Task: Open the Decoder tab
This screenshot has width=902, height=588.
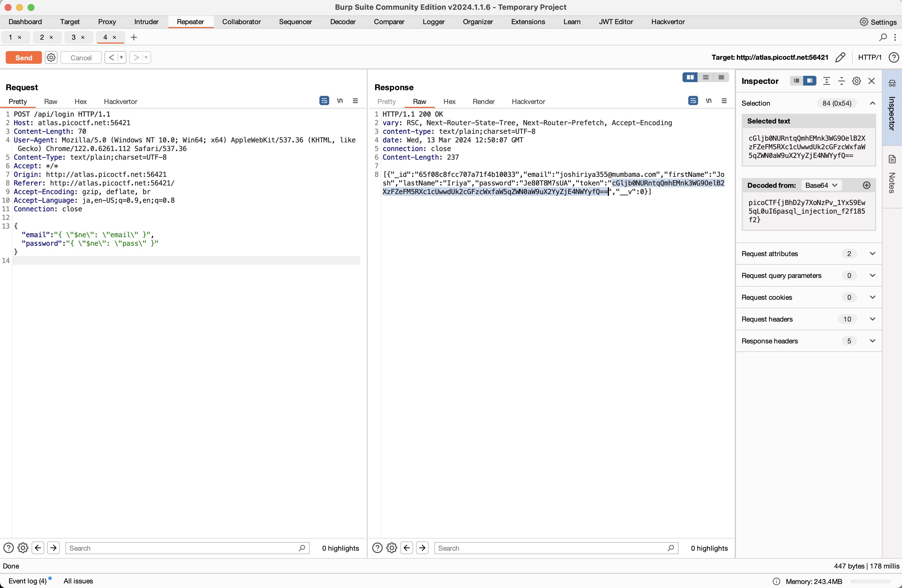Action: [343, 22]
